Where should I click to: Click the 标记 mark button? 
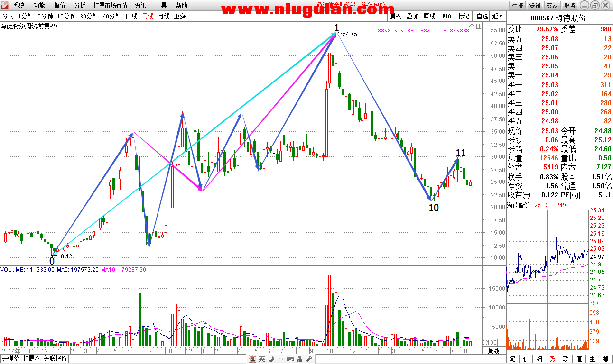[x=464, y=16]
